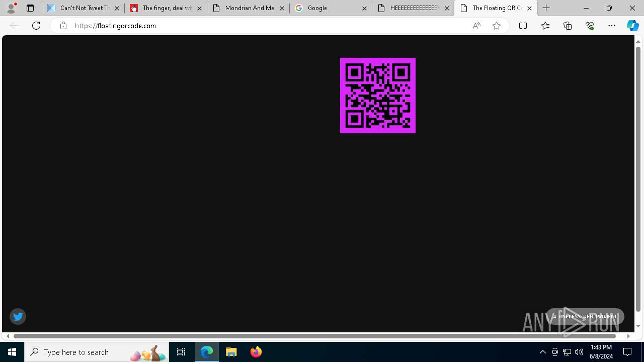The height and width of the screenshot is (362, 644).
Task: Click the taskbar search box
Action: pyautogui.click(x=97, y=352)
